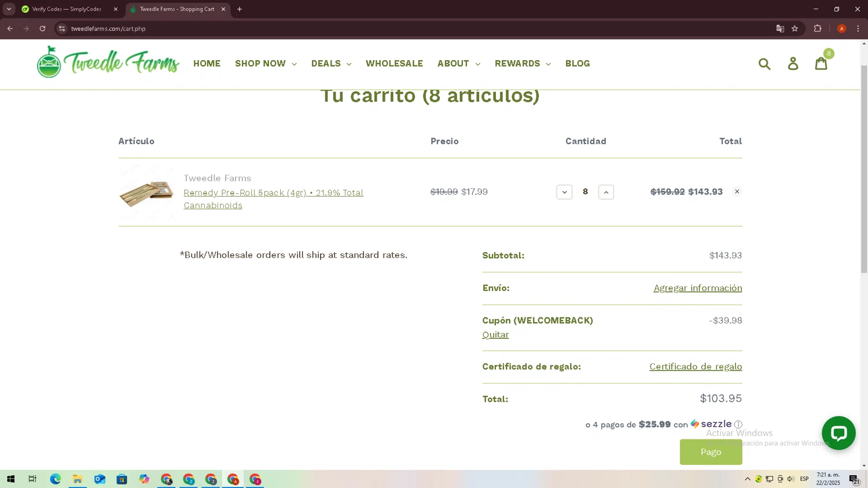
Task: Open the clock and date in taskbar
Action: pos(828,479)
